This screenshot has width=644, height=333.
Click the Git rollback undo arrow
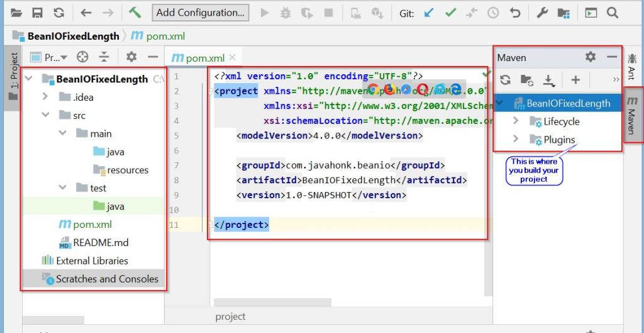tap(514, 13)
